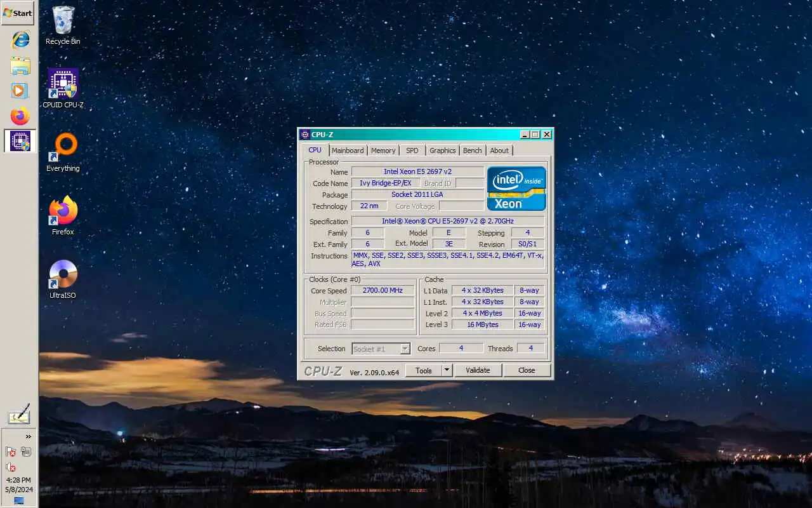Open the tablet input panel icon
This screenshot has width=812, height=508.
tap(19, 414)
